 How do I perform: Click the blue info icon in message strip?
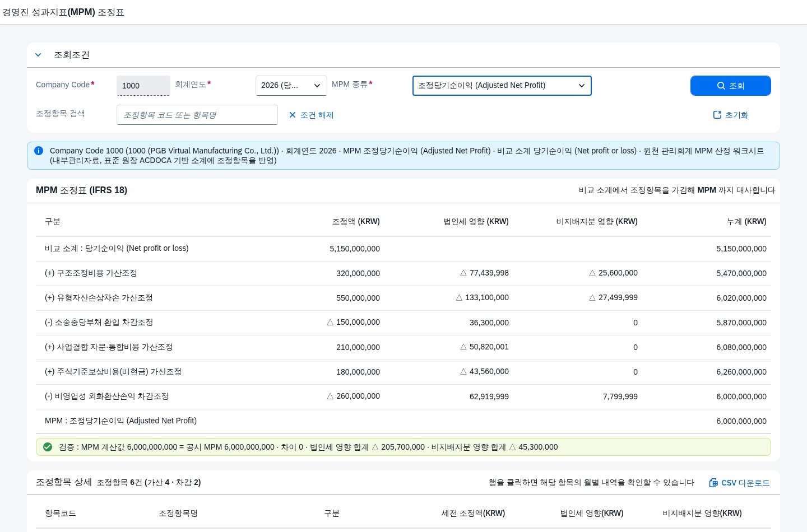39,151
